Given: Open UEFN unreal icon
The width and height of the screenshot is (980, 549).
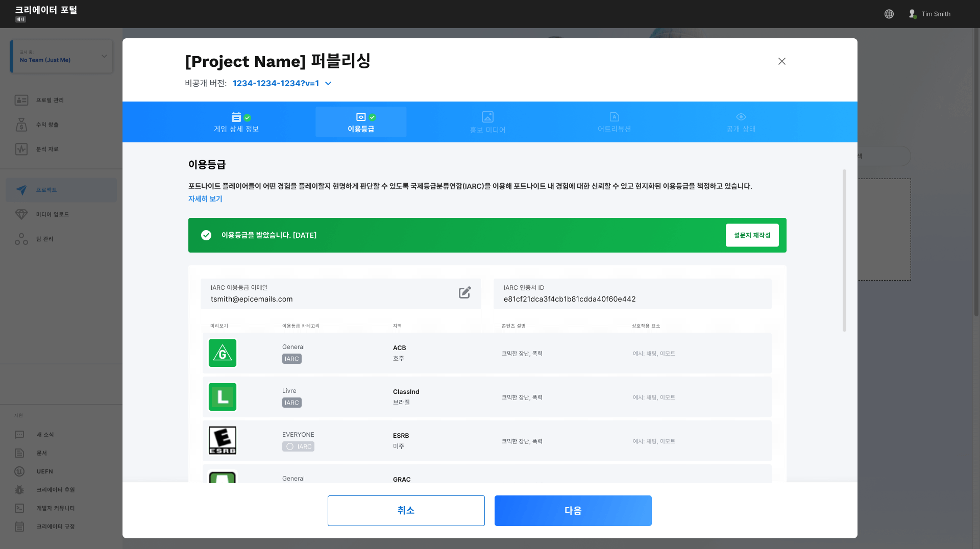Looking at the screenshot, I should pos(19,471).
